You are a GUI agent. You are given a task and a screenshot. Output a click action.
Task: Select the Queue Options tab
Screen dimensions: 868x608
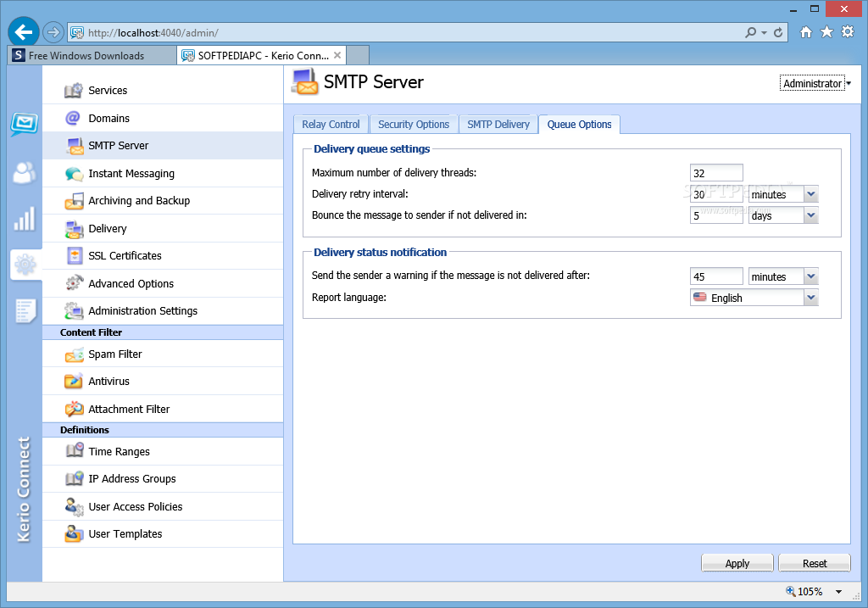[x=579, y=125]
